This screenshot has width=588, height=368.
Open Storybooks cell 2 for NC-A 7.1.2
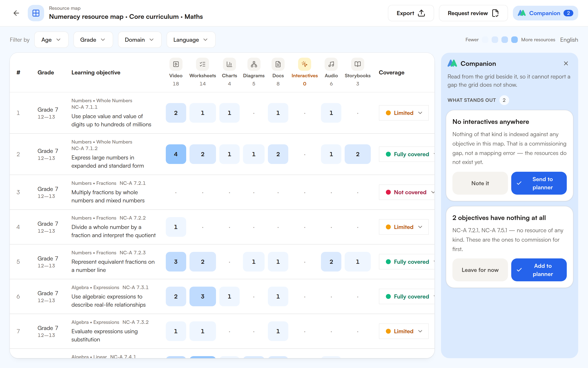pos(358,154)
